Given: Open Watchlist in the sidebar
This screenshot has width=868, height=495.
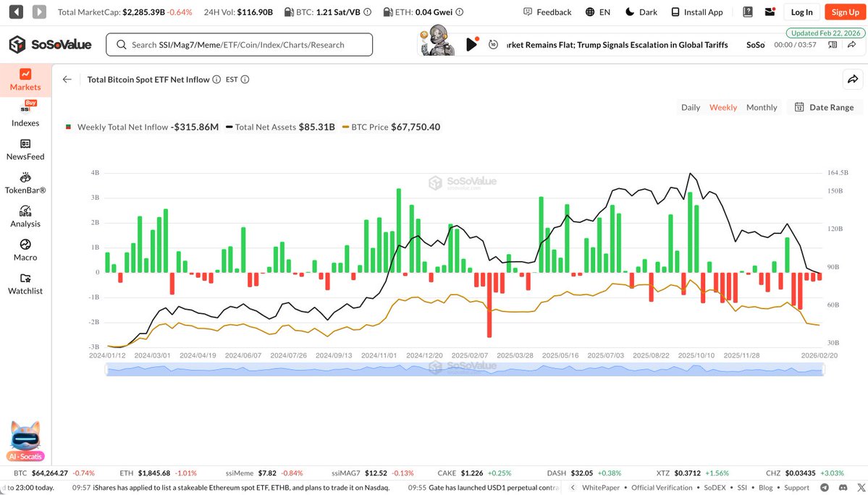Looking at the screenshot, I should [25, 284].
